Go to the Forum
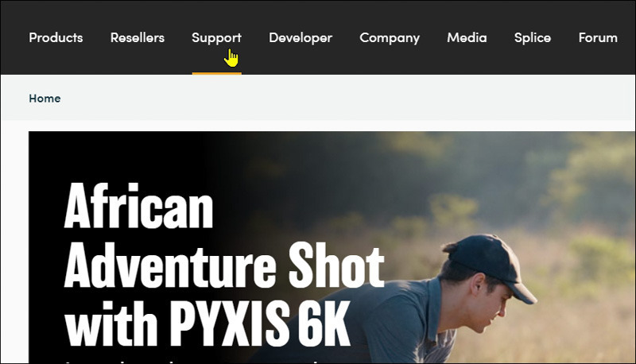 click(x=598, y=37)
